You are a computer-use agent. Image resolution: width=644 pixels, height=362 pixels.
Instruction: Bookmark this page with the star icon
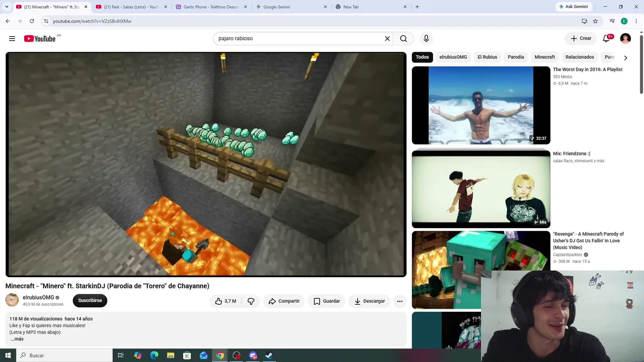click(x=595, y=21)
